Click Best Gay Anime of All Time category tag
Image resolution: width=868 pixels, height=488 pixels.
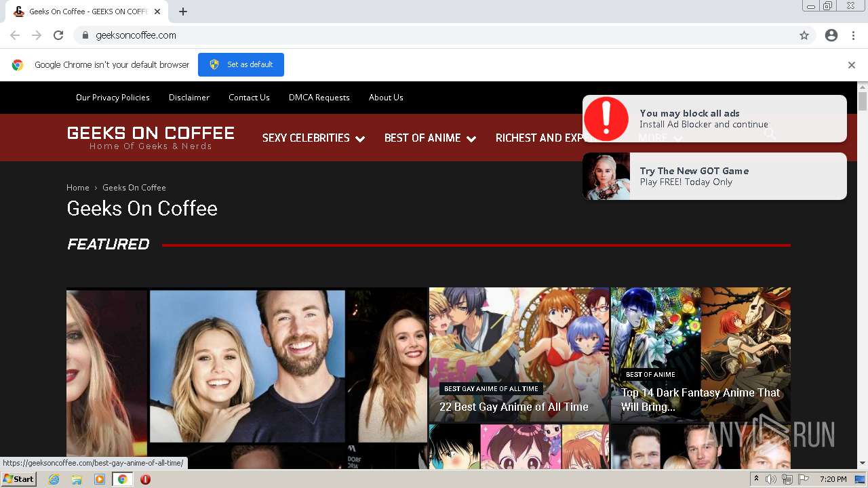(491, 389)
